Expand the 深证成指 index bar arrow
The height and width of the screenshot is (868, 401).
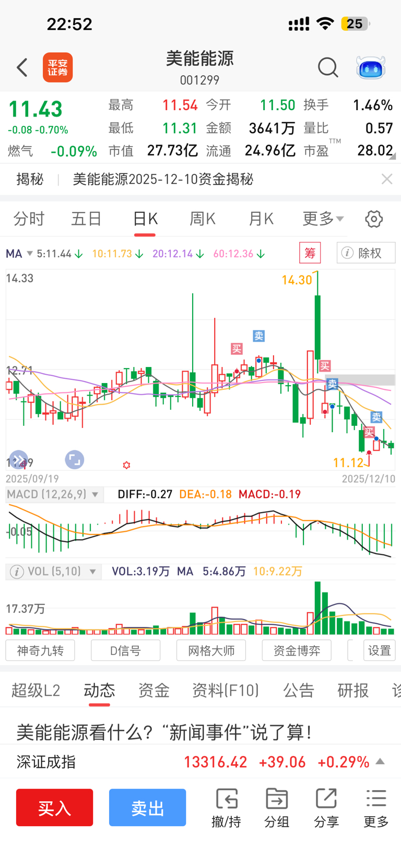(381, 762)
